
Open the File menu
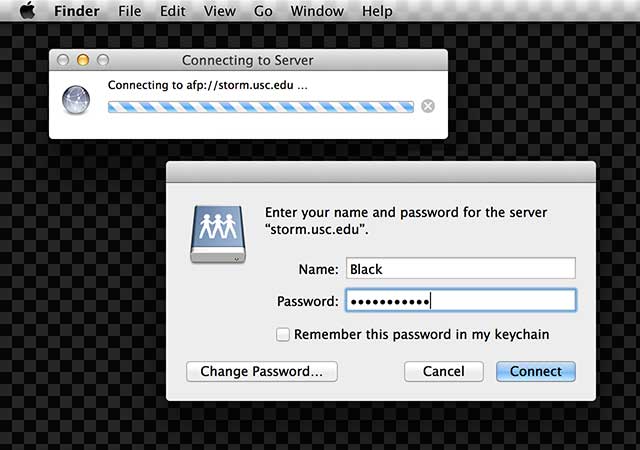pyautogui.click(x=129, y=12)
